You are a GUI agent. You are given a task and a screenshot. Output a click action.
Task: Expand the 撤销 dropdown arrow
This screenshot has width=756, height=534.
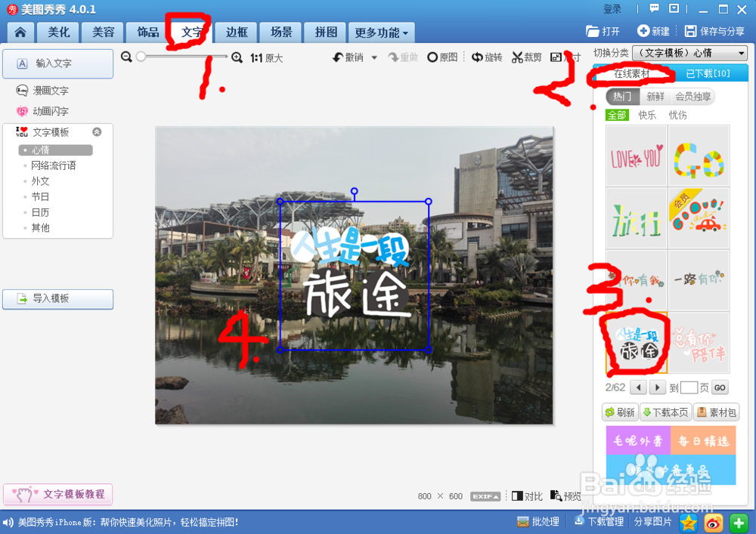tap(373, 57)
